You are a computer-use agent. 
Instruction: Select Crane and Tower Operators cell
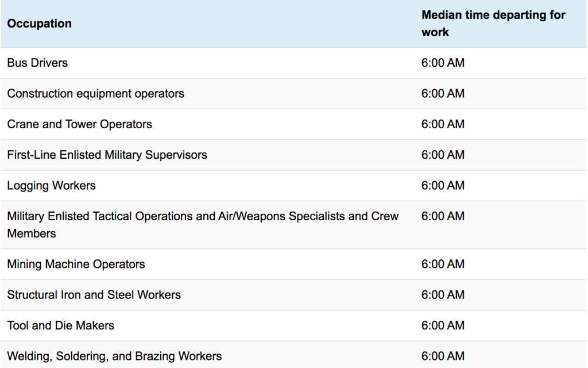(x=79, y=124)
